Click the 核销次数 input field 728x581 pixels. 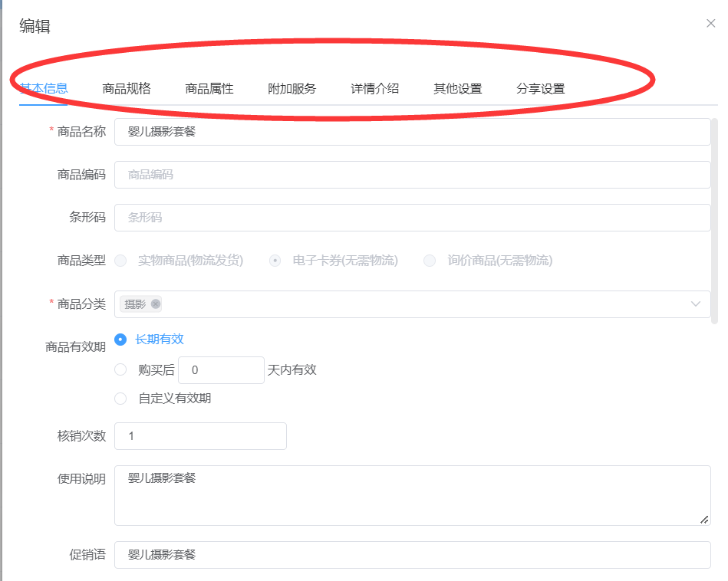click(x=200, y=435)
